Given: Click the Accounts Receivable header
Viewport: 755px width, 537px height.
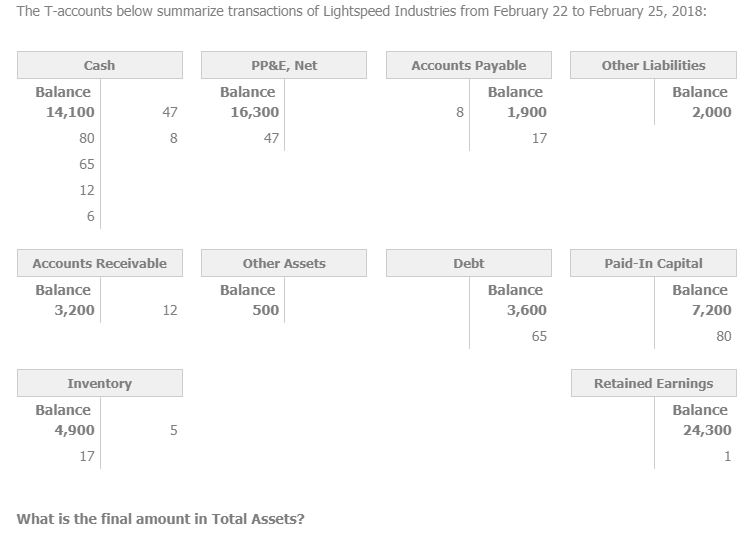Looking at the screenshot, I should pos(99,264).
